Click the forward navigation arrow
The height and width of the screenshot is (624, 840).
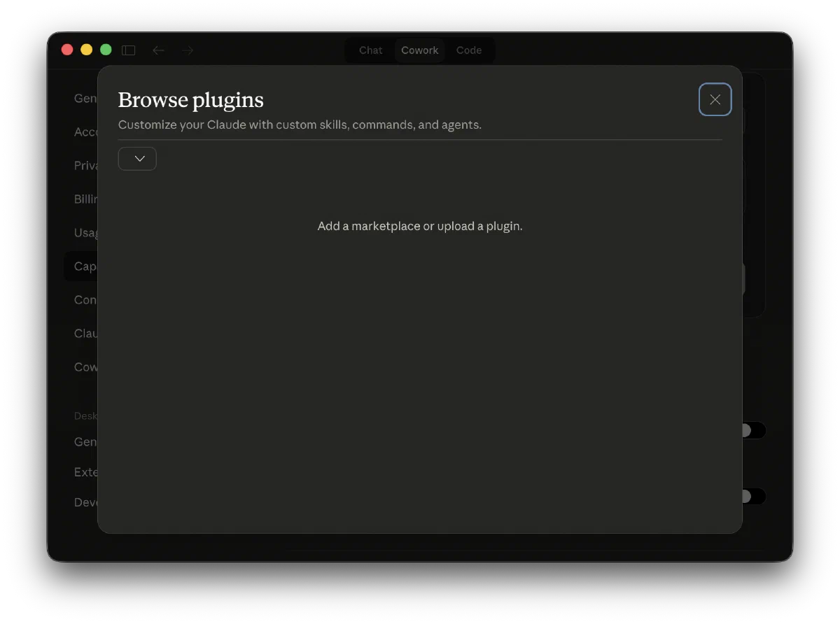click(x=187, y=50)
